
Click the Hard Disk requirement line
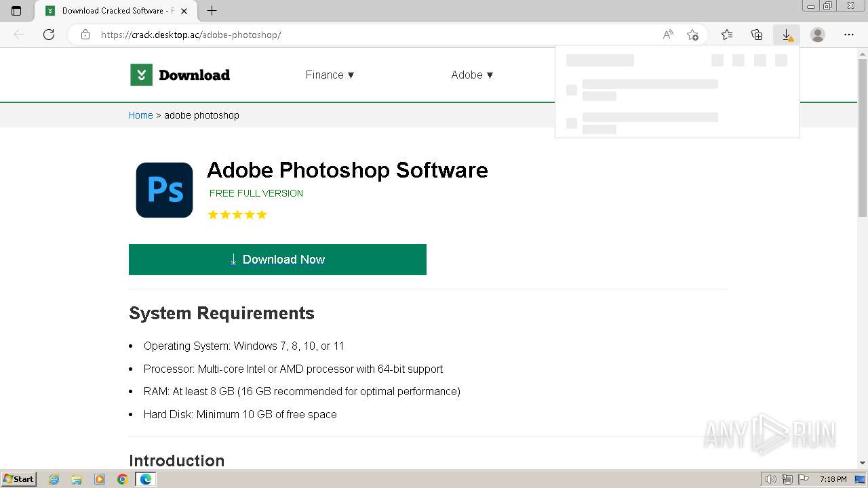coord(240,415)
